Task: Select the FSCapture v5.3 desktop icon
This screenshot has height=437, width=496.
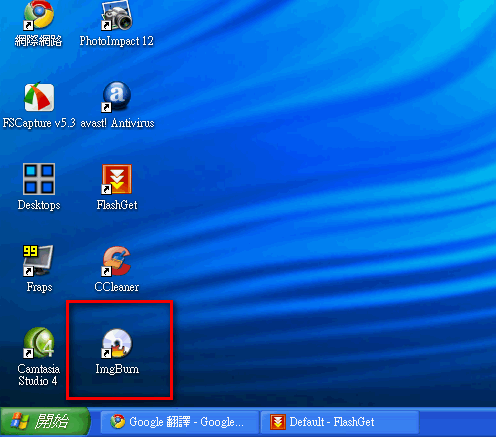Action: tap(39, 97)
